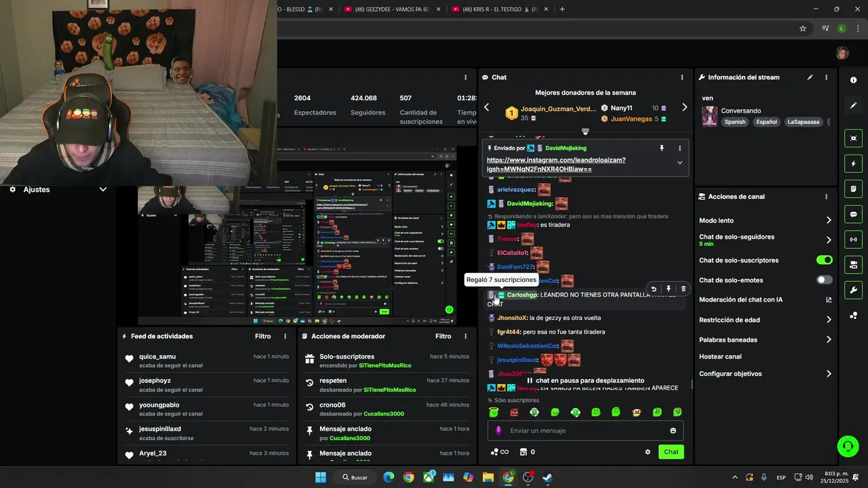Open the Chat panel three-dot menu
This screenshot has height=488, width=868.
682,77
